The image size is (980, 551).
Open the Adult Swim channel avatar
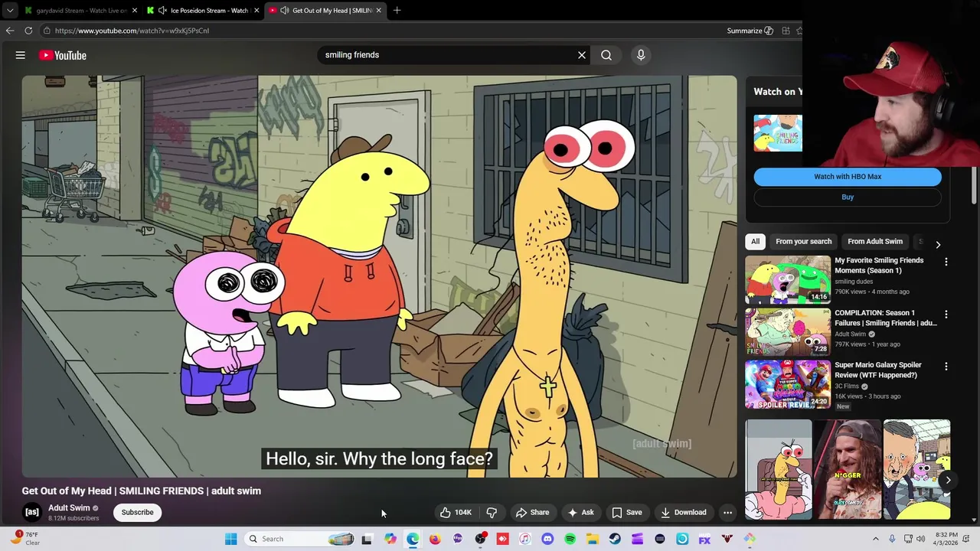(x=32, y=512)
